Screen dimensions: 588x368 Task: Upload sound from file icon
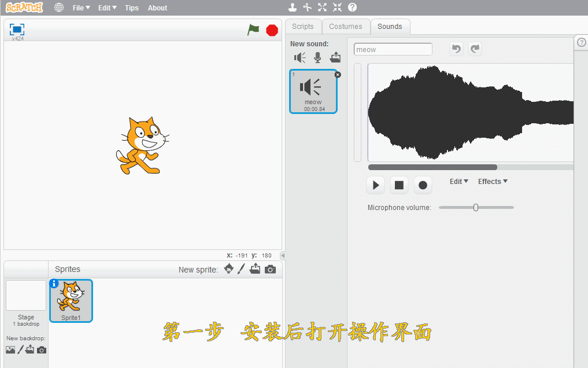point(335,57)
